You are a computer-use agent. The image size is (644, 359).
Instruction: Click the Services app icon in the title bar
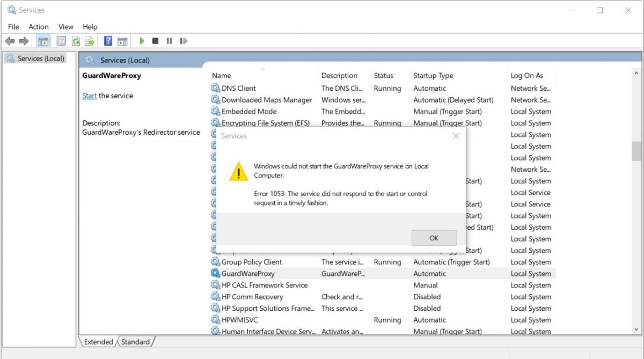coord(11,10)
